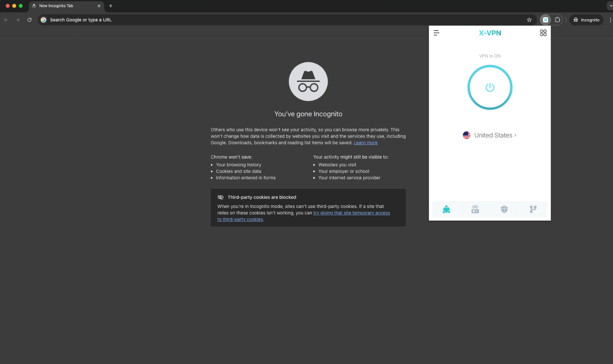The height and width of the screenshot is (364, 613).
Task: Open the X-VPN grid apps icon
Action: click(x=543, y=33)
